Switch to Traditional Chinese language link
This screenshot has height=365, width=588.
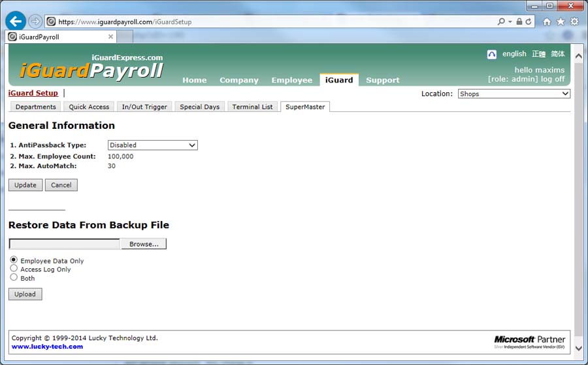tap(538, 54)
